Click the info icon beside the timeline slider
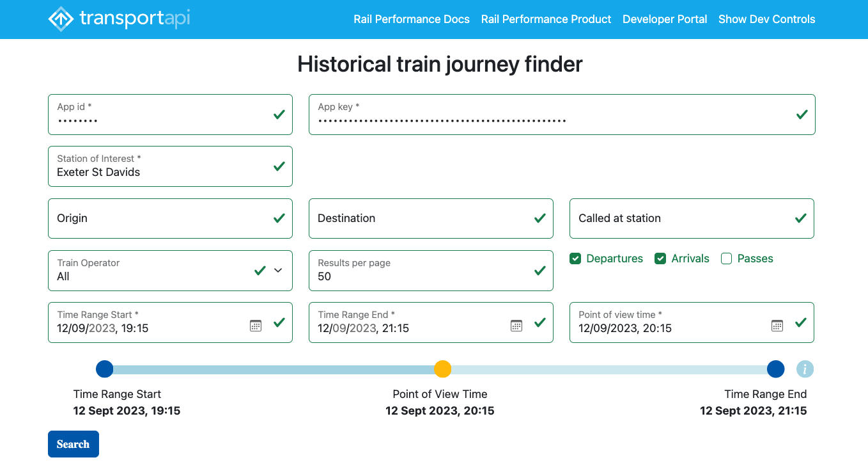This screenshot has height=469, width=868. (805, 369)
